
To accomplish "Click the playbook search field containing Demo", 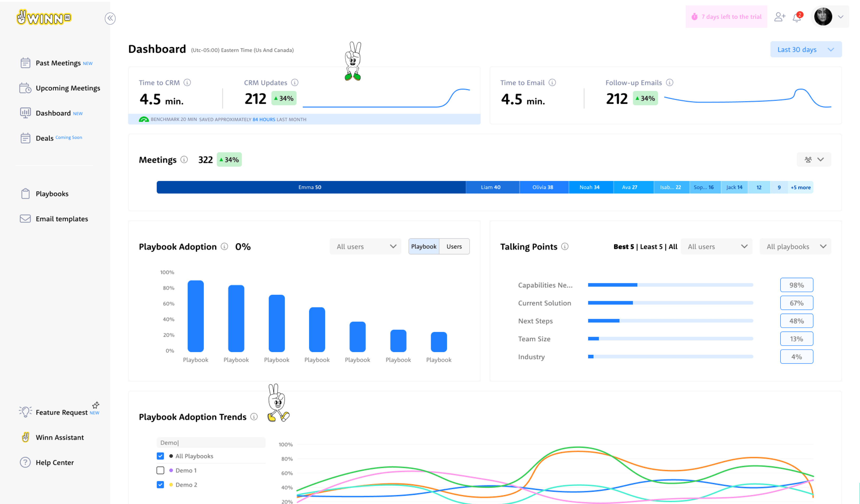I will (x=211, y=442).
